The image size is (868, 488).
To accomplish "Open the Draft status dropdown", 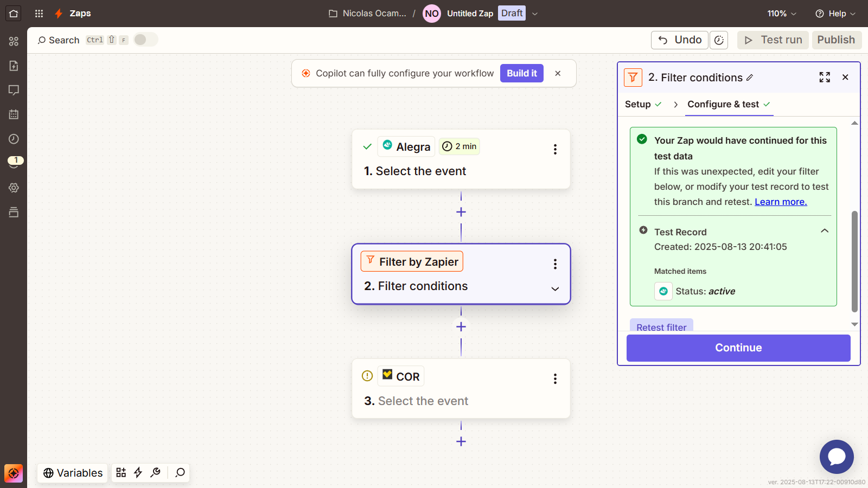I will (535, 14).
